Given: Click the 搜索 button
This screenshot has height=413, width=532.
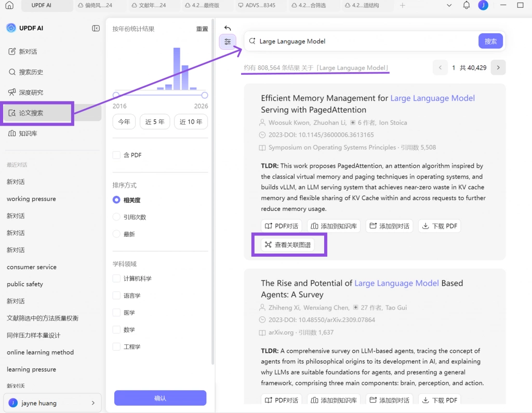Looking at the screenshot, I should coord(490,41).
